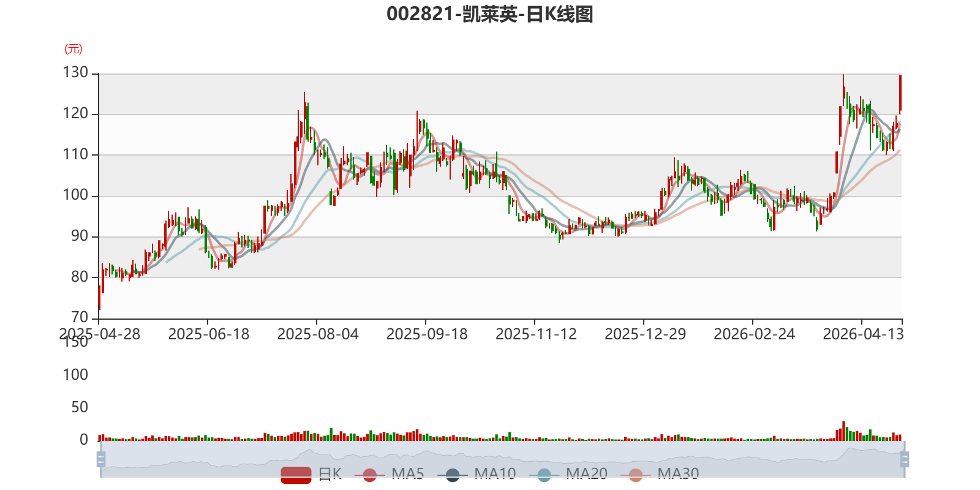Click the (元) unit label above axis
The image size is (980, 490).
[x=73, y=49]
